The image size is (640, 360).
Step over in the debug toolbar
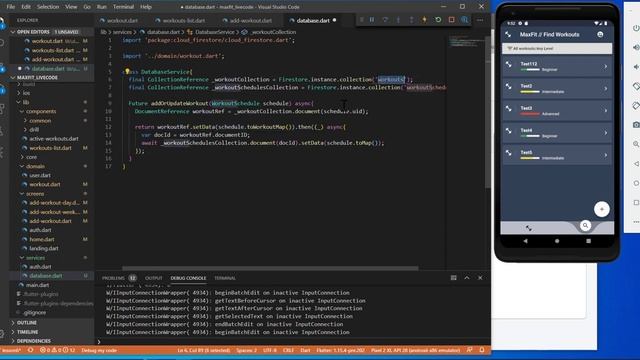tap(385, 20)
